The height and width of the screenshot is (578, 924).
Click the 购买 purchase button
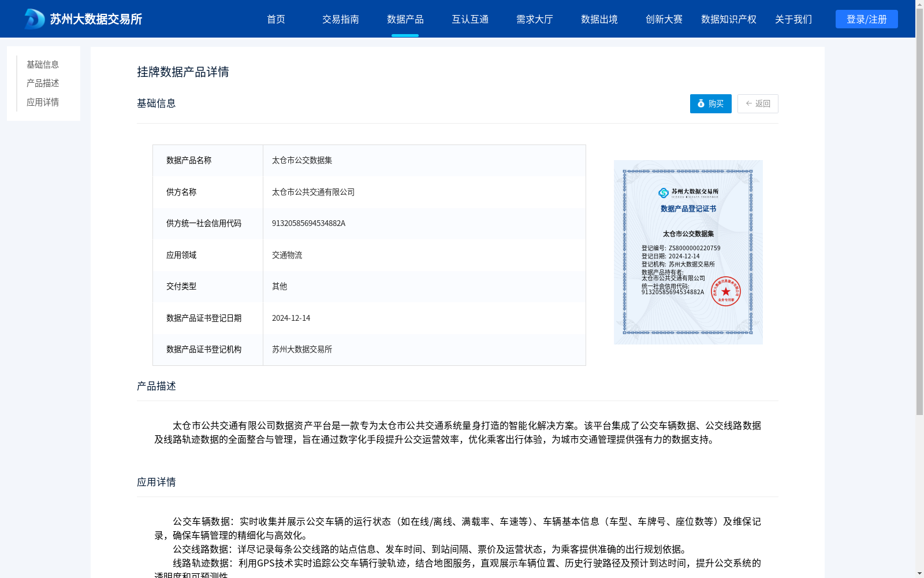pos(711,103)
